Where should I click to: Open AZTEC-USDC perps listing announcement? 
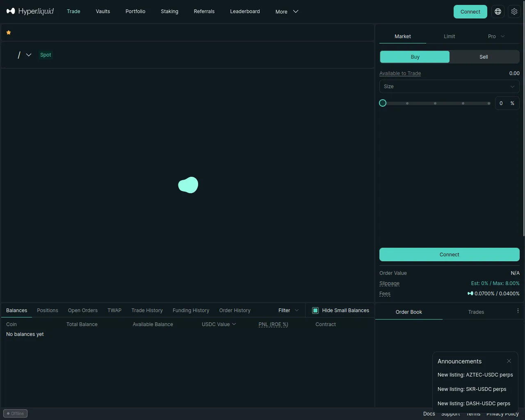tap(475, 375)
